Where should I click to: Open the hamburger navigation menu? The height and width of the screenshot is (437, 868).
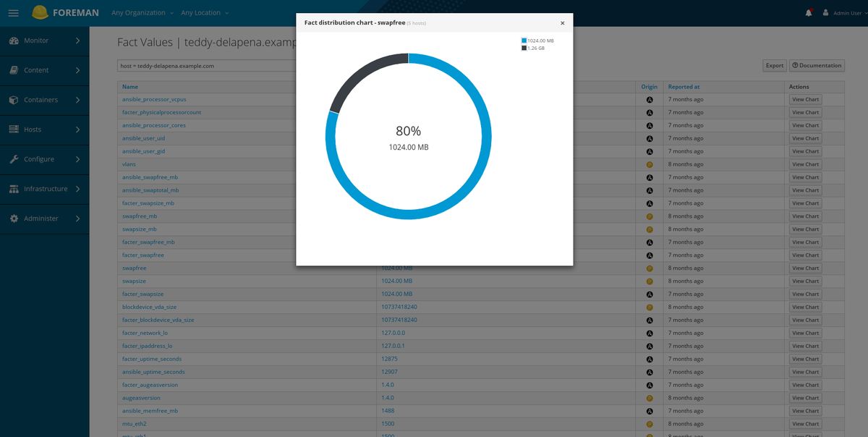click(x=13, y=12)
